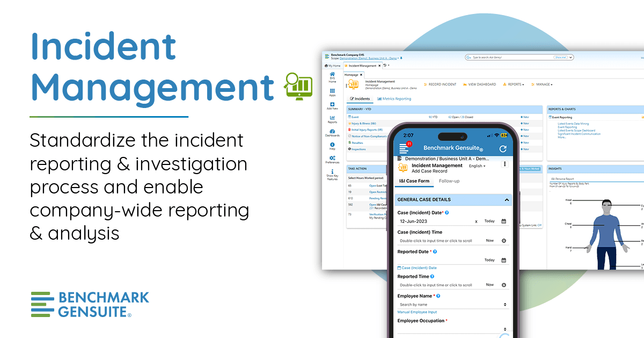Click the calendar icon beside Case Incident Date
644x338 pixels.
[503, 221]
